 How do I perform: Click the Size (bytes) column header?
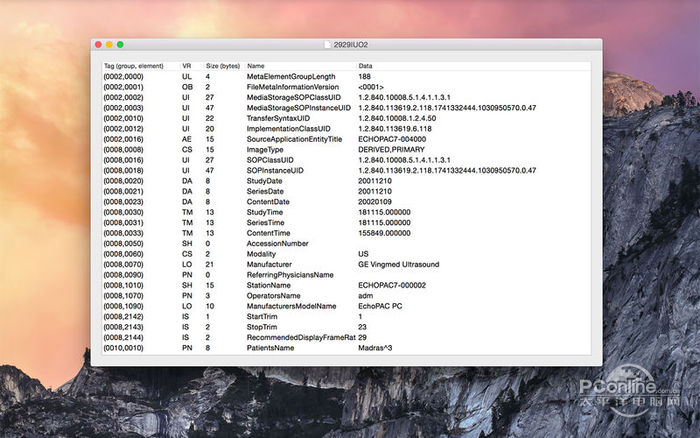(x=222, y=66)
